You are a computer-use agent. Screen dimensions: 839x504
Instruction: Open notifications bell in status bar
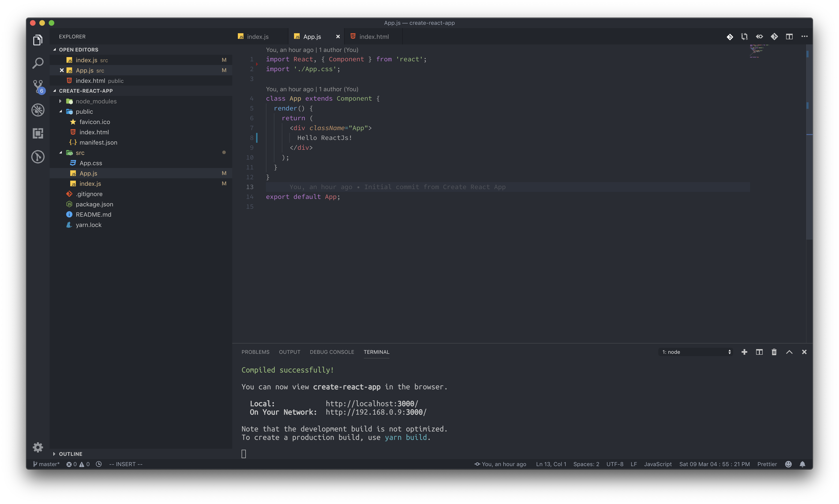pyautogui.click(x=802, y=464)
